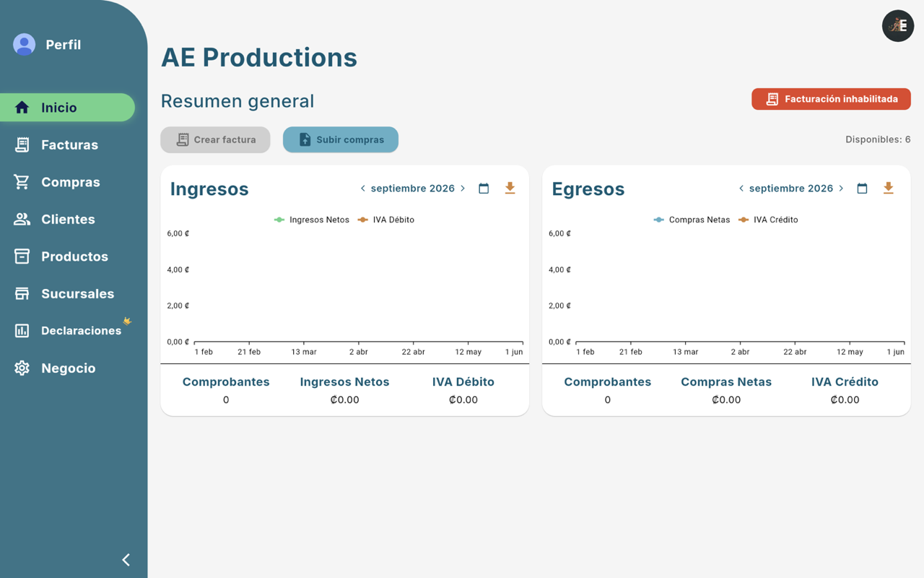Open the calendar picker in Egresos card

tap(862, 189)
